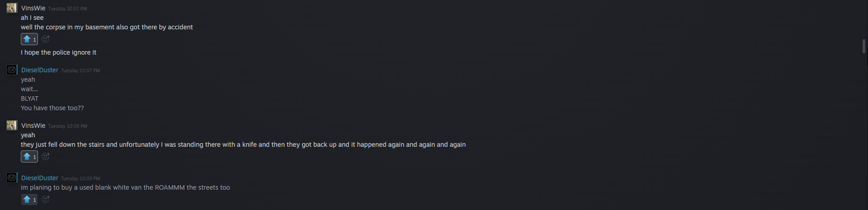
Task: Click the chat scrollbar thumb
Action: click(x=863, y=47)
